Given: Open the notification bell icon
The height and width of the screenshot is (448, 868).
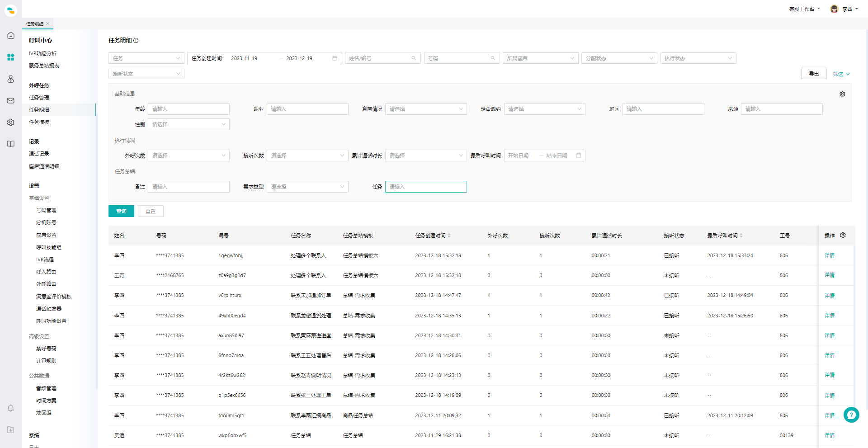Looking at the screenshot, I should [11, 408].
